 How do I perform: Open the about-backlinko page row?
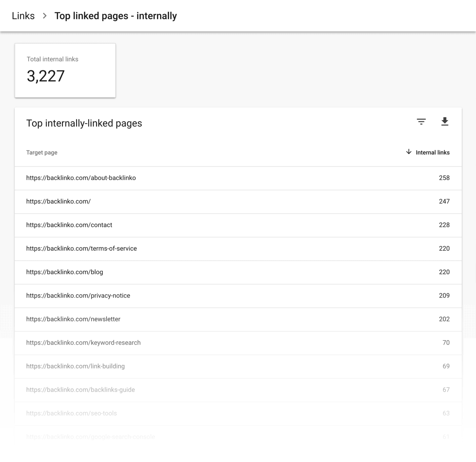(81, 178)
